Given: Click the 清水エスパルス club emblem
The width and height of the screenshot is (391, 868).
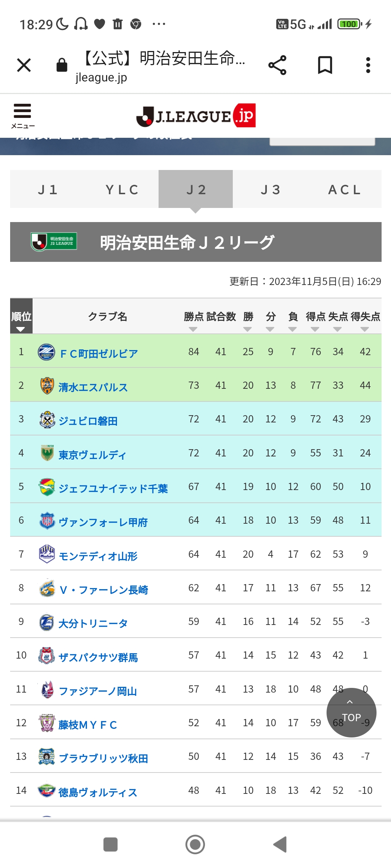Looking at the screenshot, I should 47,386.
